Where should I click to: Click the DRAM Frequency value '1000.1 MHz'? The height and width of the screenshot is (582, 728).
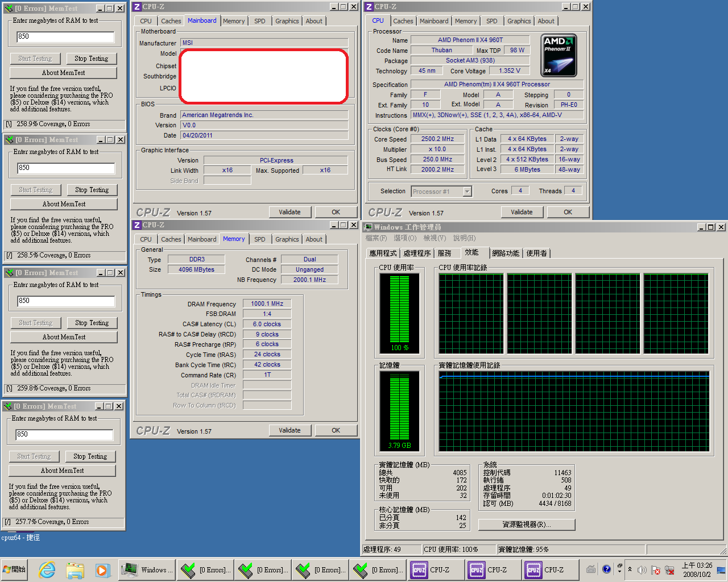[x=267, y=304]
